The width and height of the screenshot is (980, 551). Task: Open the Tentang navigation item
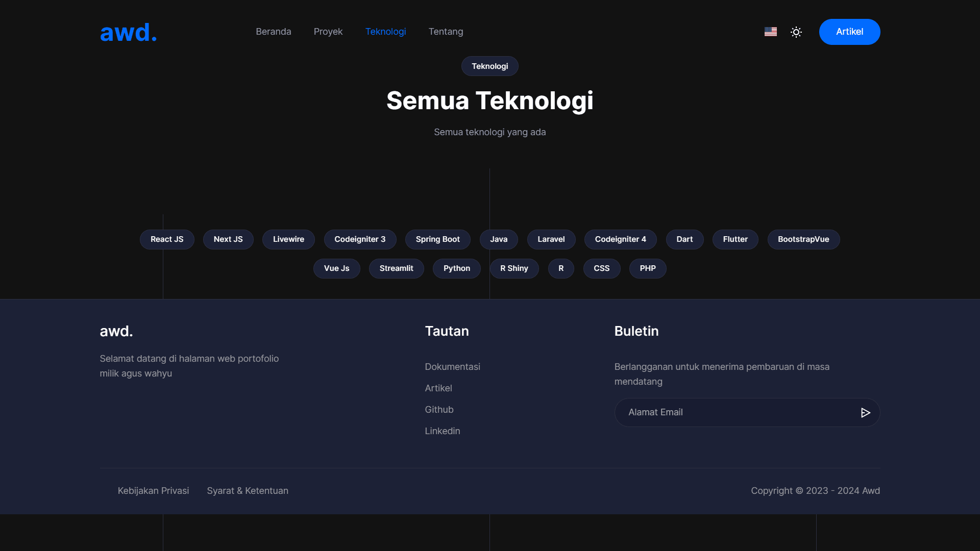[446, 31]
